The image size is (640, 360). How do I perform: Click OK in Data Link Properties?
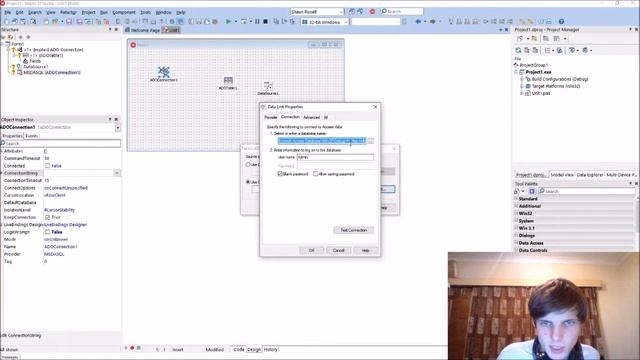click(311, 250)
